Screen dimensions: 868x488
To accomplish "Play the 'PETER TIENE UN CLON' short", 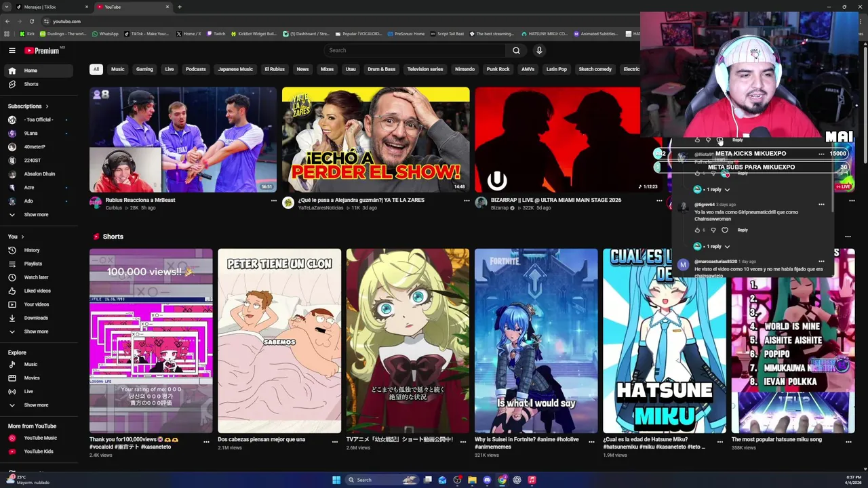I will point(279,341).
